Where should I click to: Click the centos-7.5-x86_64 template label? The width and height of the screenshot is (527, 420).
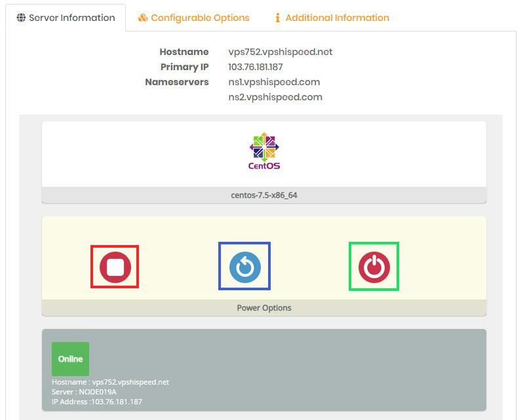[x=264, y=195]
